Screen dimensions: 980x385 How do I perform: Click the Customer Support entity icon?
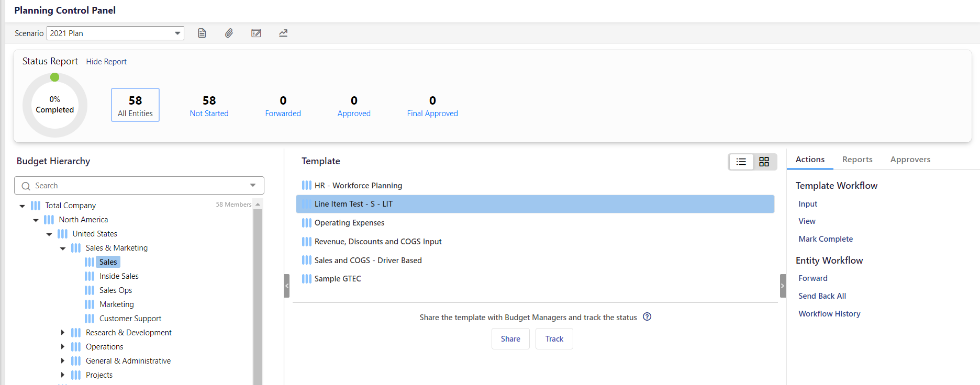click(x=90, y=319)
